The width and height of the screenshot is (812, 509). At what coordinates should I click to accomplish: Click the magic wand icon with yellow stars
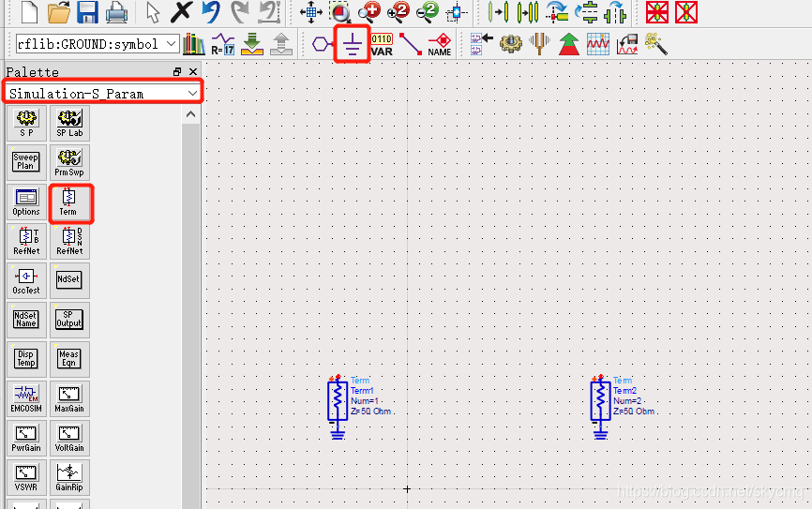click(656, 44)
